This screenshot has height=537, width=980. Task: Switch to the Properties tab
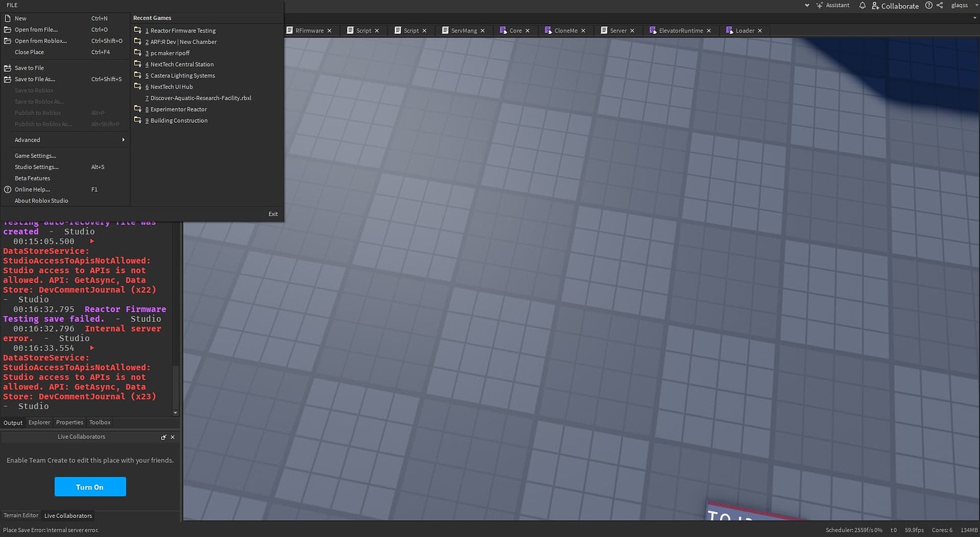pos(70,423)
